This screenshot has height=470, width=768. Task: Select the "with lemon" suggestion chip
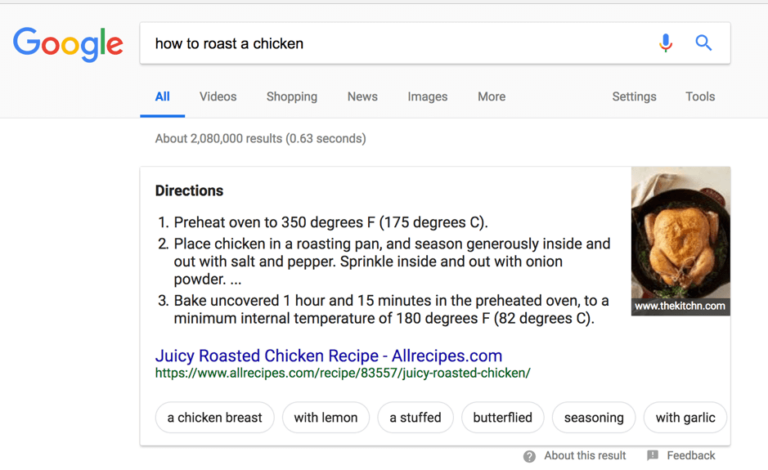click(x=326, y=418)
